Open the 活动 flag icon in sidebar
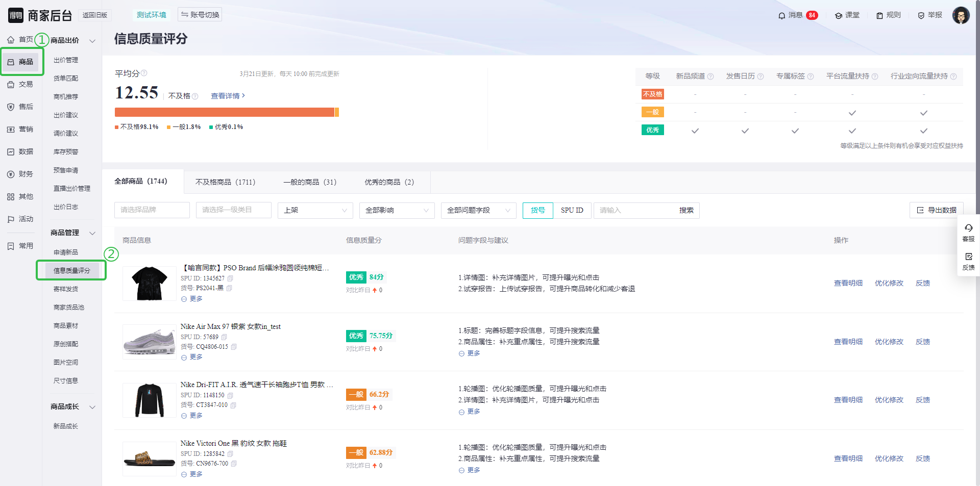This screenshot has height=486, width=980. [11, 219]
